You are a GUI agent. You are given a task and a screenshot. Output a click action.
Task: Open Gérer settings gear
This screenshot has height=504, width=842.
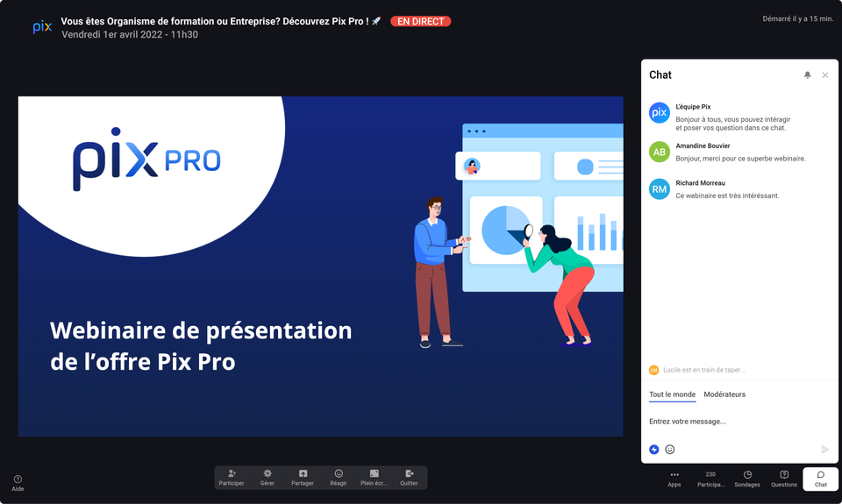coord(267,478)
